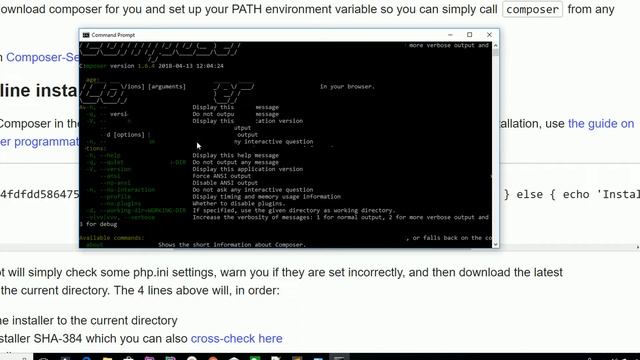
Task: Click '1 for debug' terminal line
Action: (98, 224)
